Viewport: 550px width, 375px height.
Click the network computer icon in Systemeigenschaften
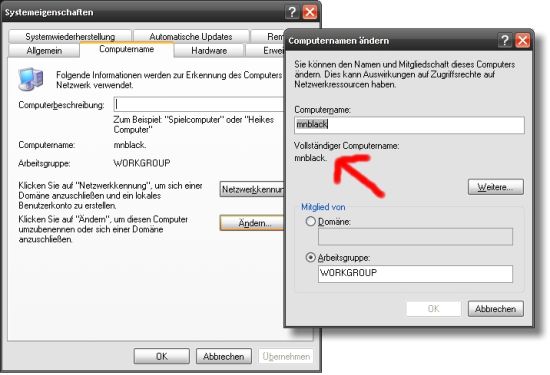point(31,79)
